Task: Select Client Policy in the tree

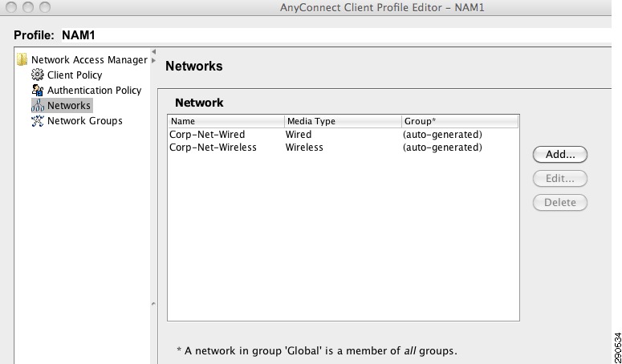Action: tap(75, 75)
